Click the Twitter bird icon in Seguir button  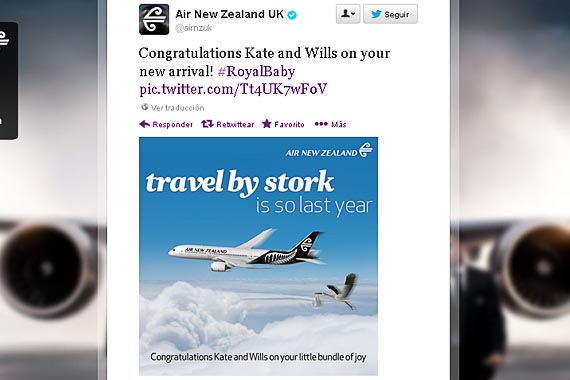[376, 14]
